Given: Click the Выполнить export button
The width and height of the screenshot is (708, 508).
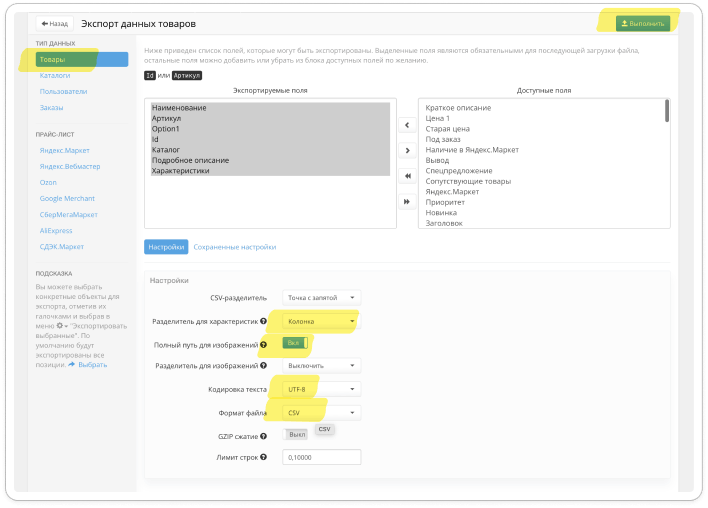Looking at the screenshot, I should coord(643,23).
